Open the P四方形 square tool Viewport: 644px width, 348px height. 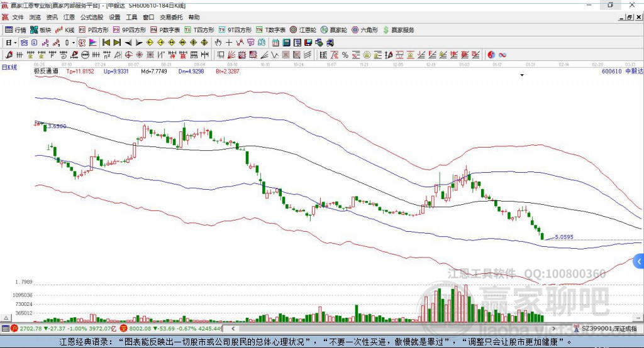[94, 30]
